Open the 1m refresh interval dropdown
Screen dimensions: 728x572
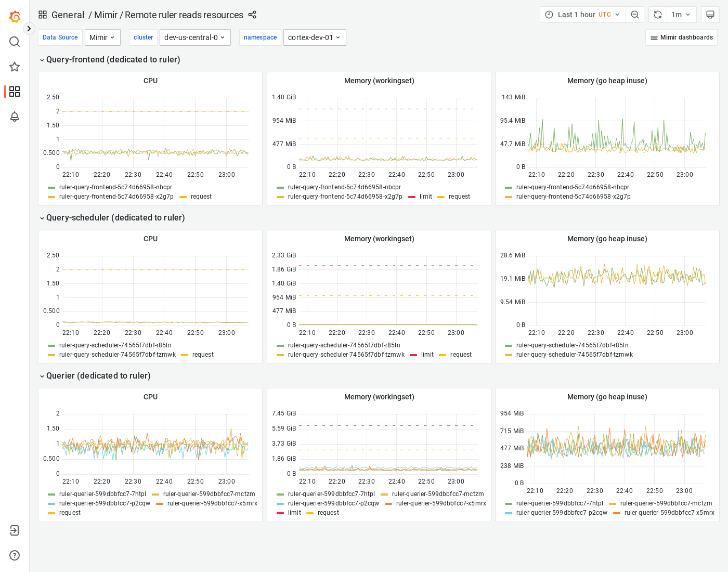click(x=681, y=15)
